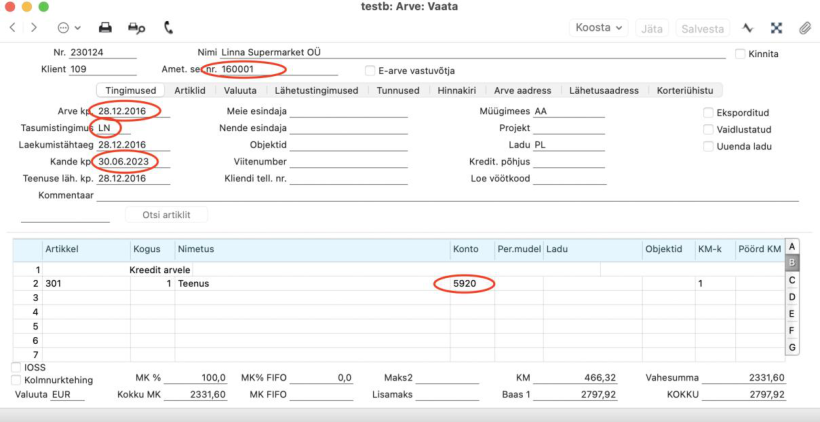Select the Tingimused tab
The height and width of the screenshot is (422, 820).
coord(131,90)
